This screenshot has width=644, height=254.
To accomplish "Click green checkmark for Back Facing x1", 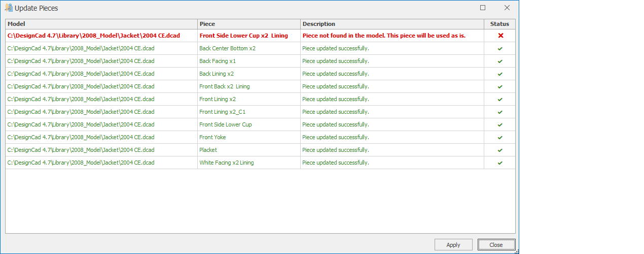I will [x=500, y=61].
